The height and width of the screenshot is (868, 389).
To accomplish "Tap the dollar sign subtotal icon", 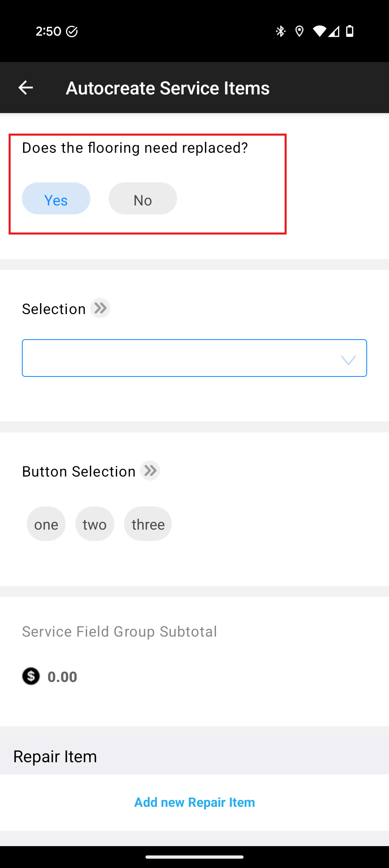I will pos(31,676).
